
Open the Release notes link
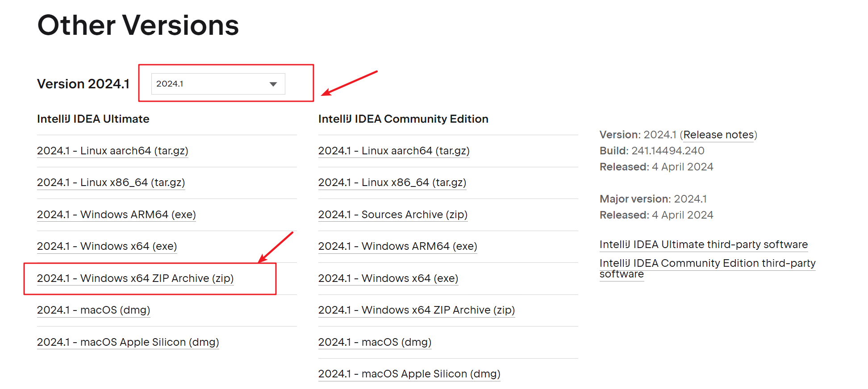pyautogui.click(x=718, y=135)
